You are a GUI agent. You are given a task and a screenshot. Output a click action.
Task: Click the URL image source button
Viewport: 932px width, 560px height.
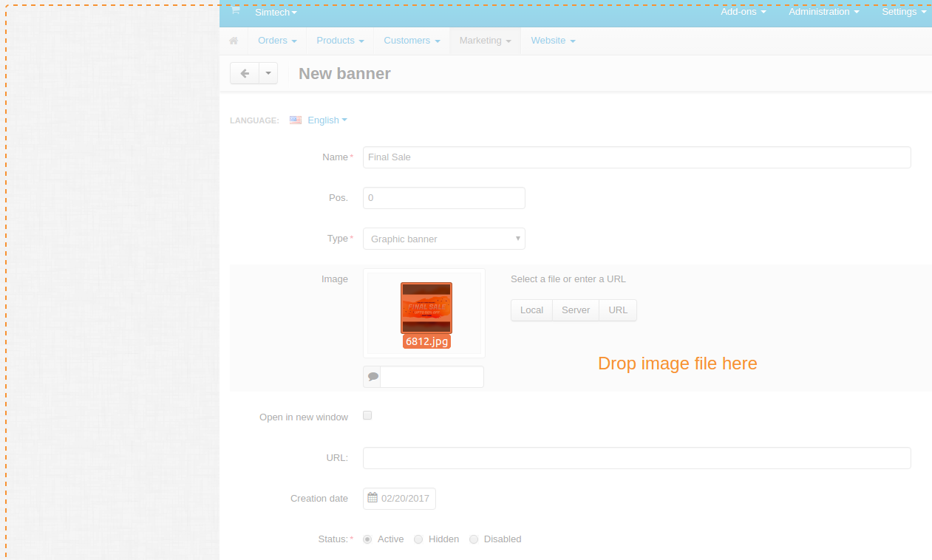(618, 310)
